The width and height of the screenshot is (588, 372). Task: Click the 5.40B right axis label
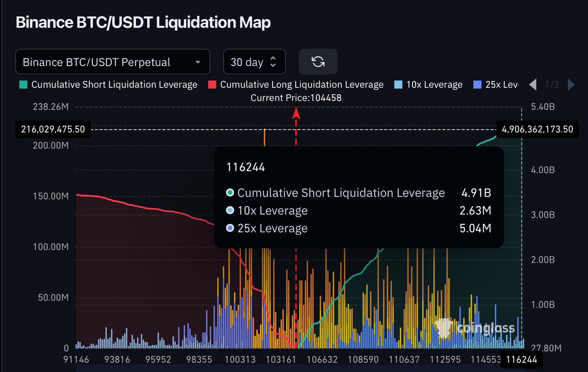point(542,107)
